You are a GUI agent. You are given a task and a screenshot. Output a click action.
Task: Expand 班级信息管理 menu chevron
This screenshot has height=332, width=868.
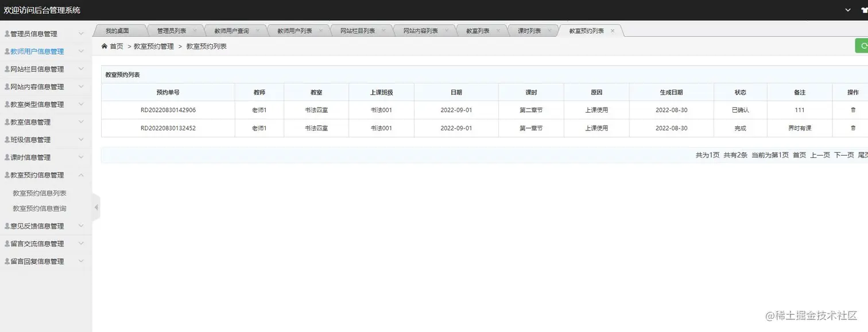coord(81,140)
